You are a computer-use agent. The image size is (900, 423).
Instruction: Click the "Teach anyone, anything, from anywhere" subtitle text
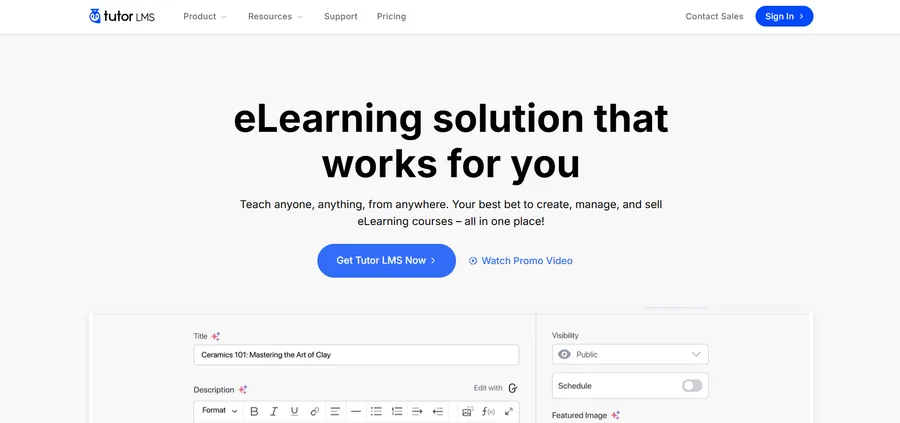451,212
